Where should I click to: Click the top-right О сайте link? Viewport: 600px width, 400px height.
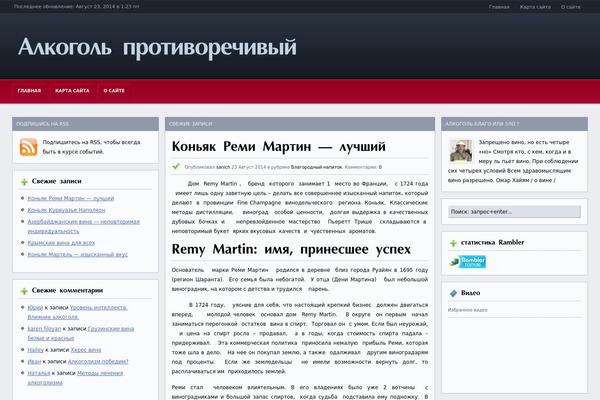click(571, 7)
